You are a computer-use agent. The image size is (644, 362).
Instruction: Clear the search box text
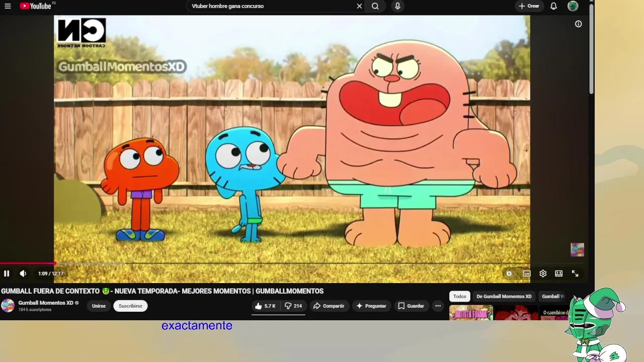(359, 6)
